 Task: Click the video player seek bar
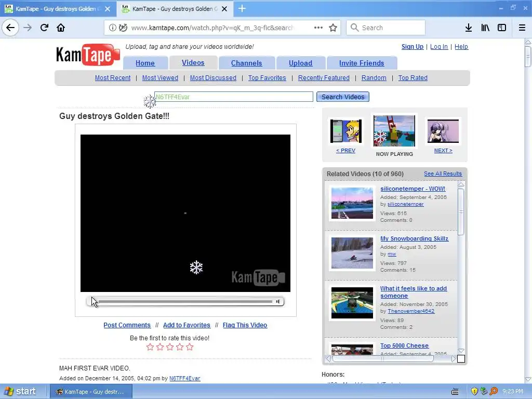click(x=185, y=301)
